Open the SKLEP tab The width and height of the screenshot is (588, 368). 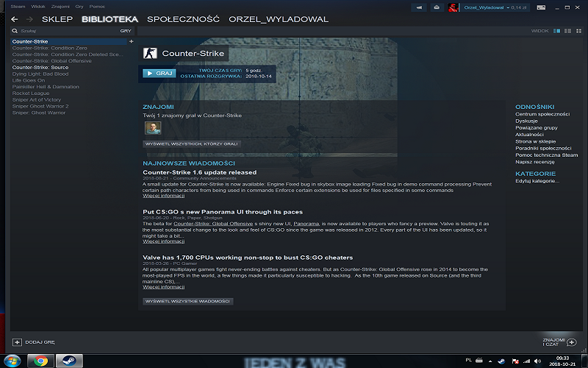[x=57, y=18]
